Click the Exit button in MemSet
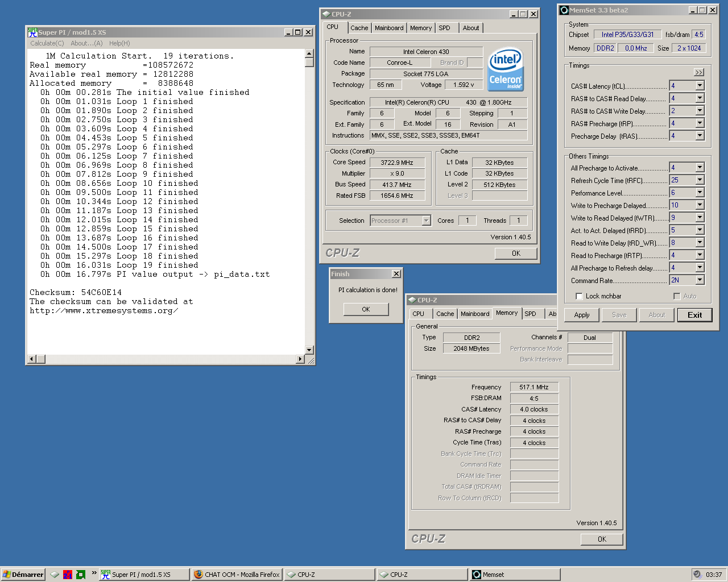The width and height of the screenshot is (728, 582). [x=694, y=315]
